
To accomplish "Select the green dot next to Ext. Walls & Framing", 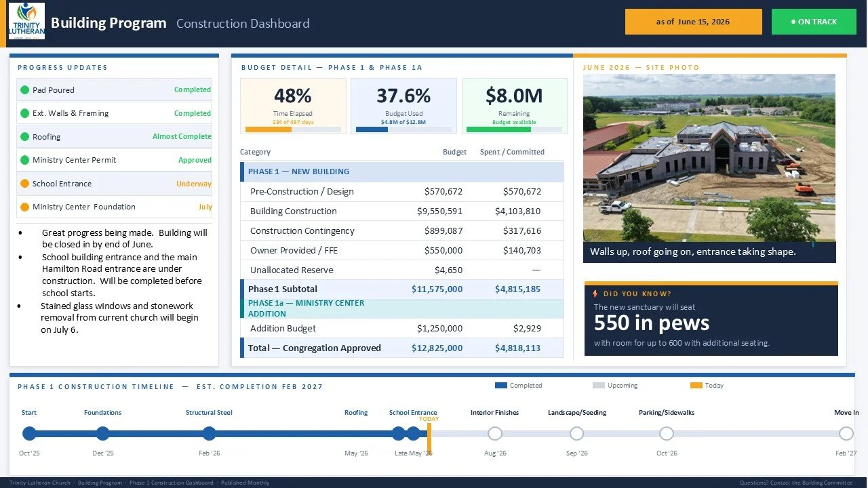I will pyautogui.click(x=25, y=113).
